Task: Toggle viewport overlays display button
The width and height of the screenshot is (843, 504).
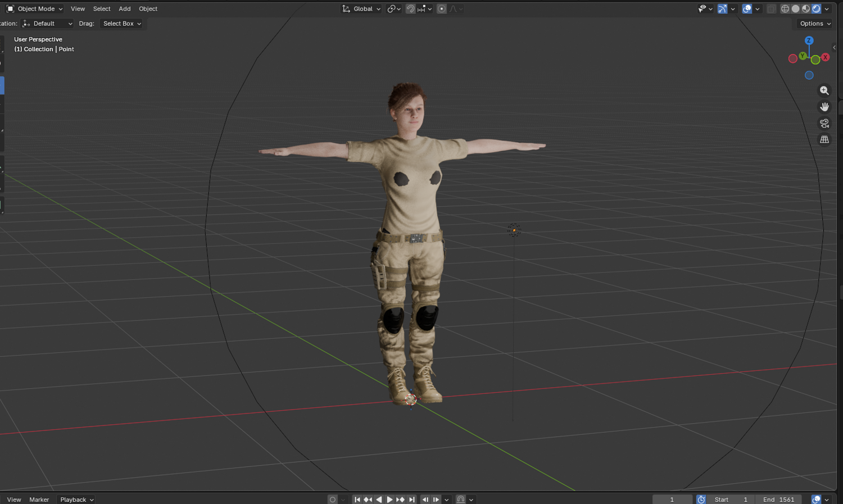Action: click(x=747, y=9)
